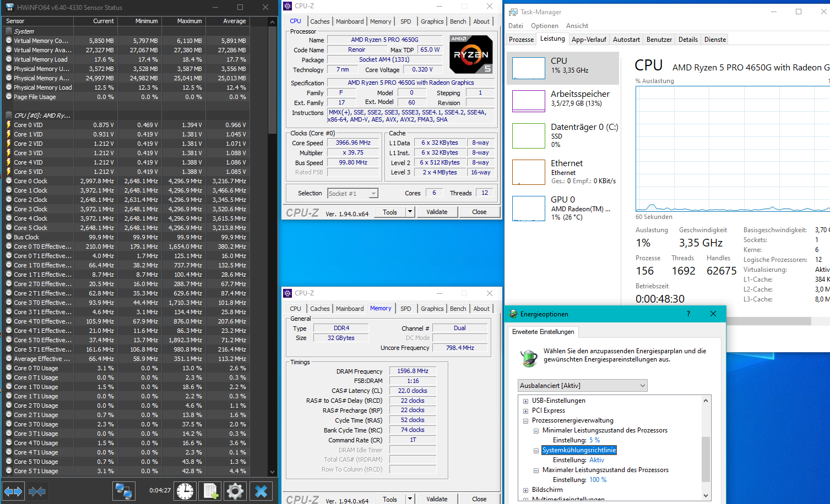Screen dimensions: 830x504
Task: Expand PCI Express tree node
Action: click(525, 411)
